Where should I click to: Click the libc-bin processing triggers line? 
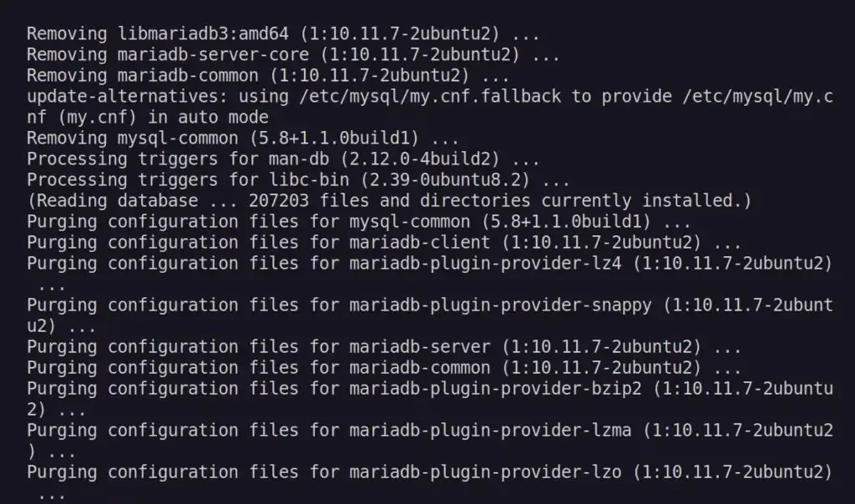(298, 180)
